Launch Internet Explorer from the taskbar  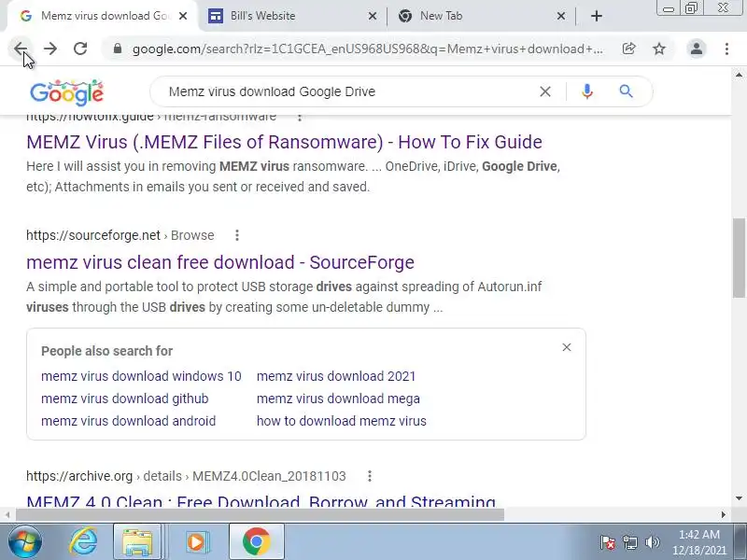tap(83, 542)
